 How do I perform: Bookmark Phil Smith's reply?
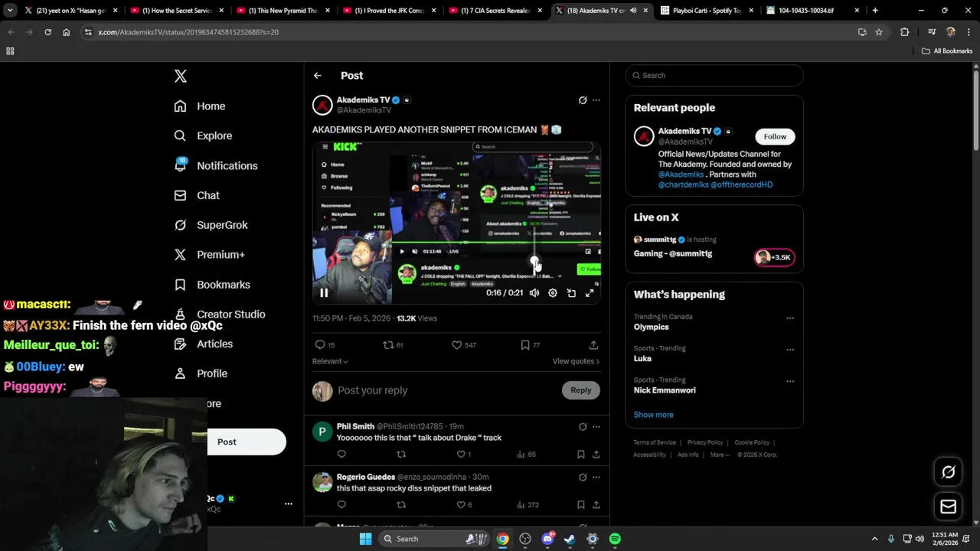580,455
